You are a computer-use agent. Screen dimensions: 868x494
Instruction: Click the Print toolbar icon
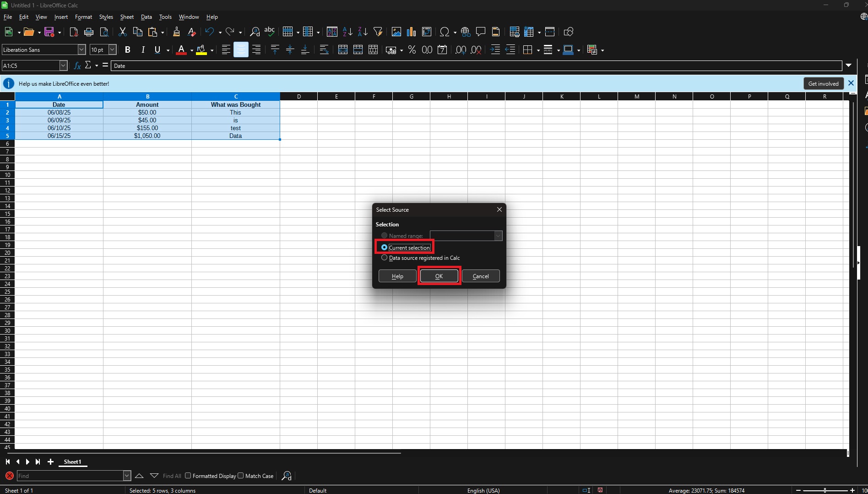tap(89, 32)
